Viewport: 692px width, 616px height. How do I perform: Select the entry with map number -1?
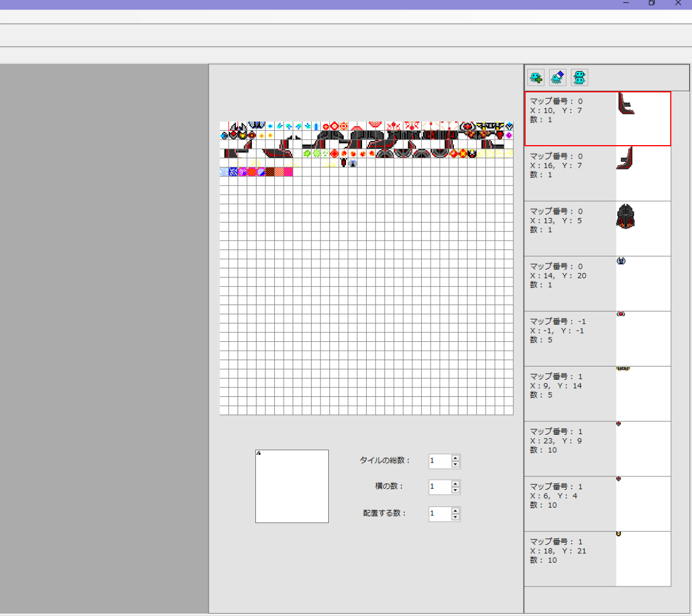(597, 338)
